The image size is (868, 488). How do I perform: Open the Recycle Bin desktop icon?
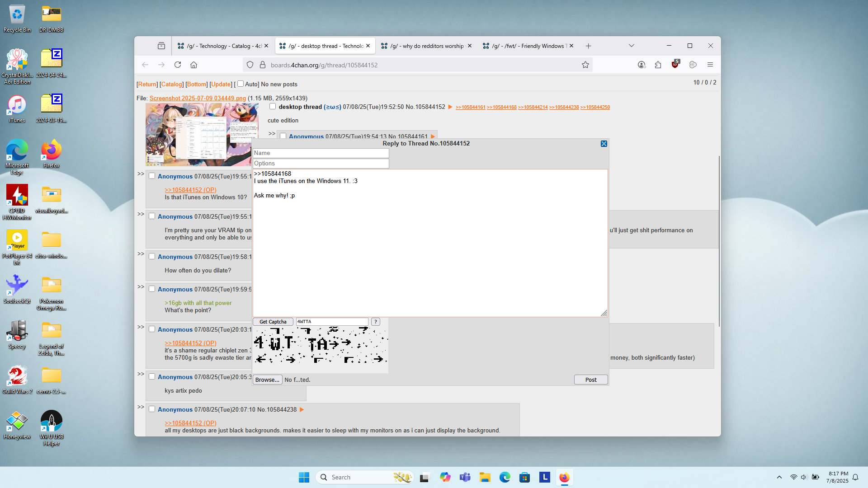17,19
